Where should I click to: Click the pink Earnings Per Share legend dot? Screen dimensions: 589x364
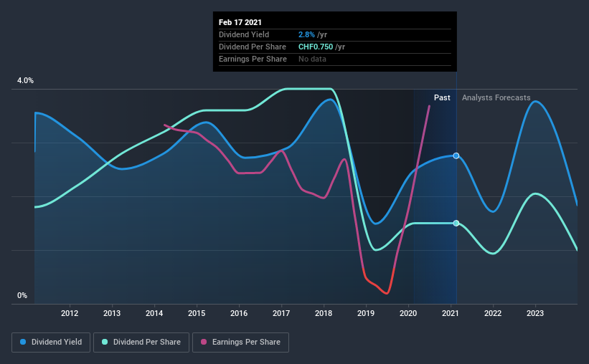204,342
